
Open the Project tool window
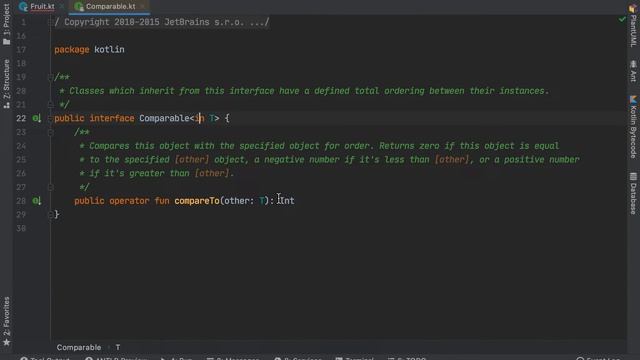(7, 24)
